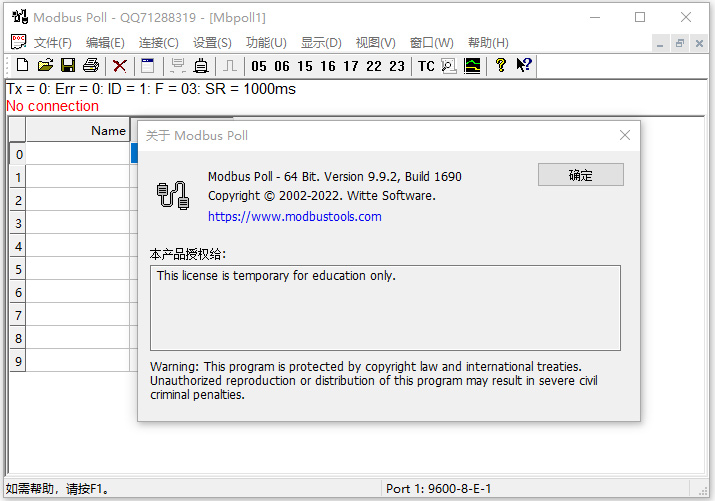Open the 帮助(H) menu
Image resolution: width=715 pixels, height=501 pixels.
click(x=488, y=42)
